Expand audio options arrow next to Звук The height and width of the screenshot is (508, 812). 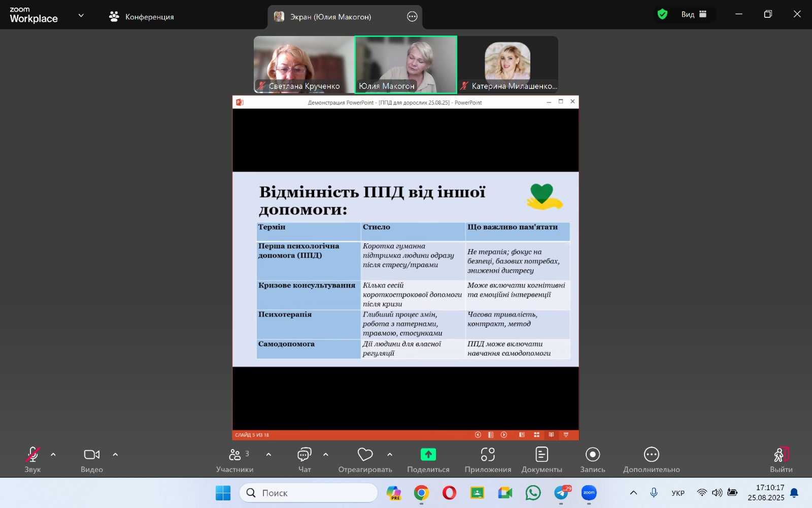click(x=53, y=455)
